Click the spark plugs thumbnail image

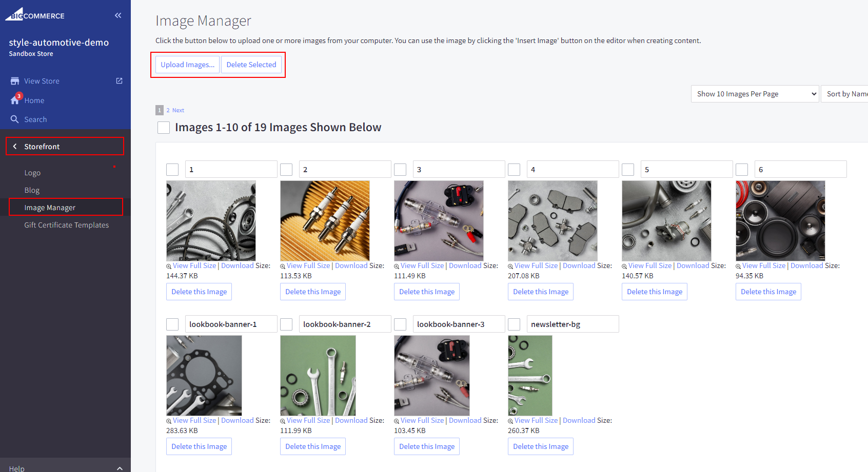click(x=325, y=221)
